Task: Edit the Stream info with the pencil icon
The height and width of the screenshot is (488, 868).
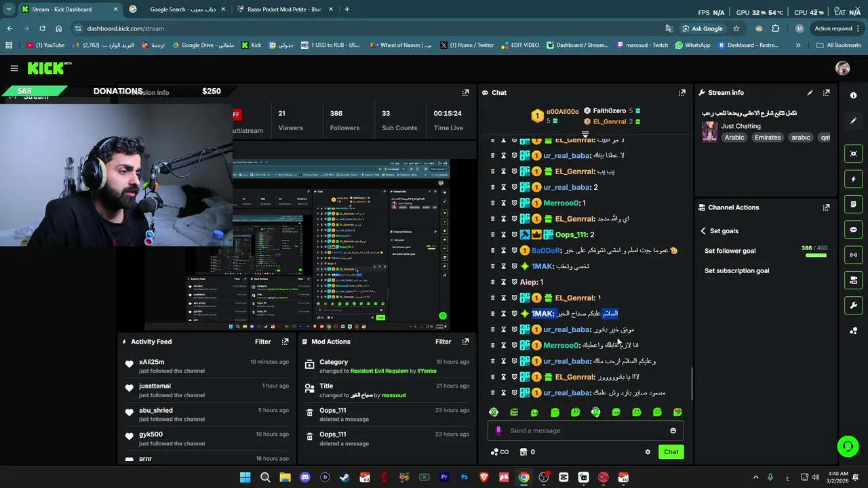Action: (x=810, y=93)
